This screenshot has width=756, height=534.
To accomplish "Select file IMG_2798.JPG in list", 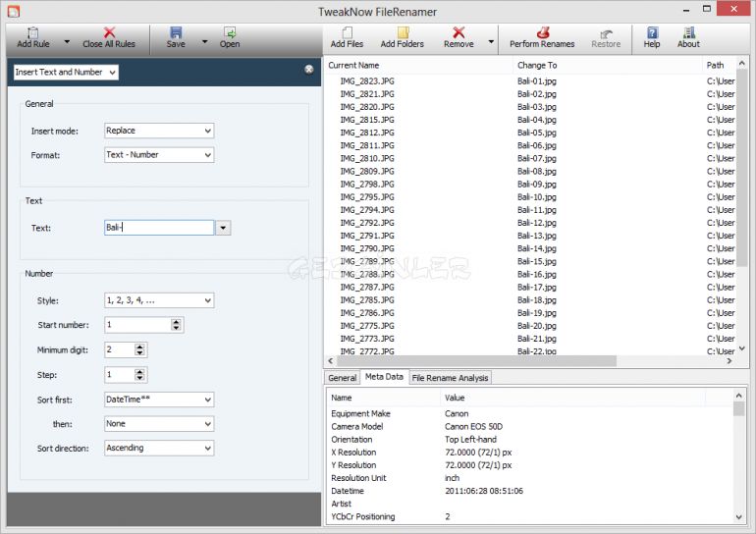I will (x=367, y=185).
